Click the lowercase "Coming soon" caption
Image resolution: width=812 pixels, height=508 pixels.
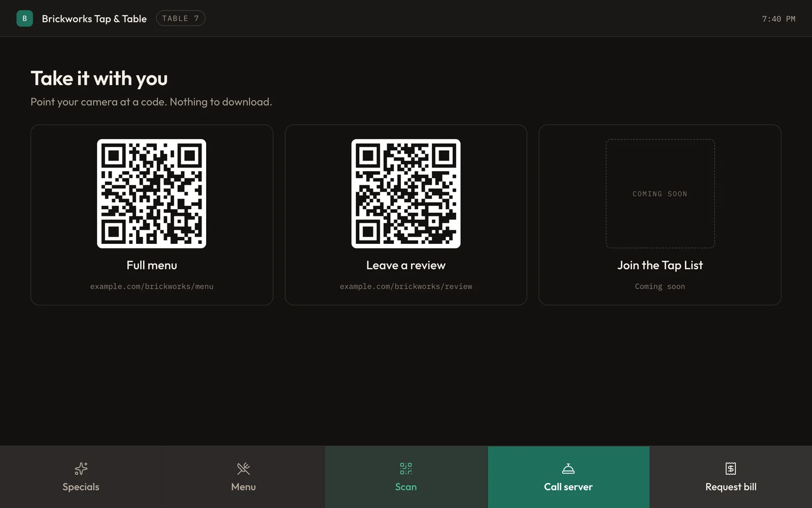(660, 287)
